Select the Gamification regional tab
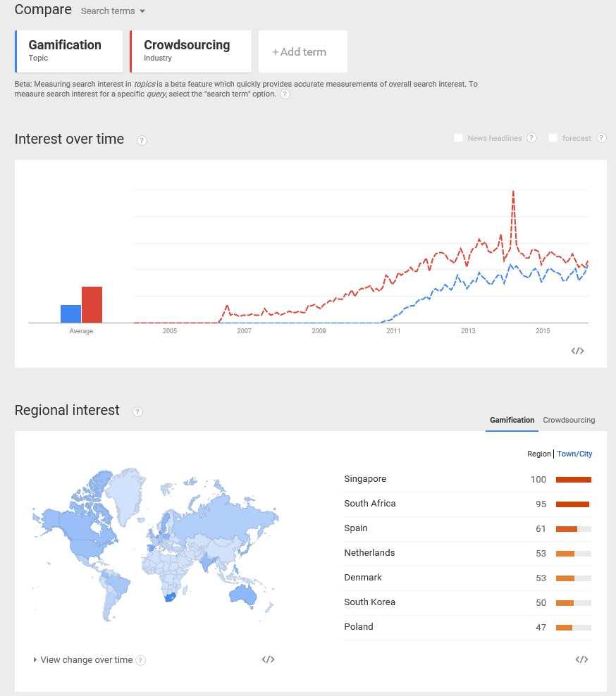Screen dimensions: 616x696 coord(512,420)
